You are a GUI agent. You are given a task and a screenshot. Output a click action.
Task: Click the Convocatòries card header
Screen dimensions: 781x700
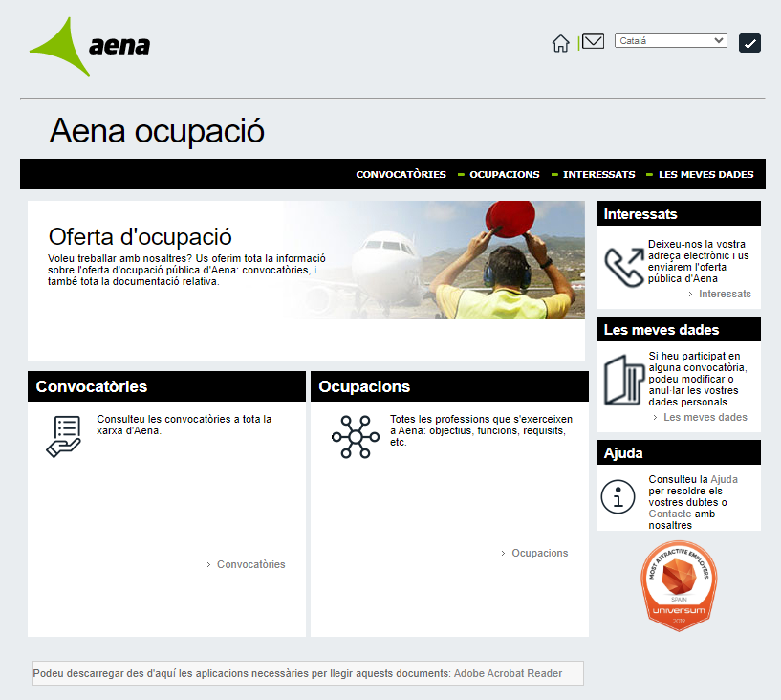coord(167,386)
